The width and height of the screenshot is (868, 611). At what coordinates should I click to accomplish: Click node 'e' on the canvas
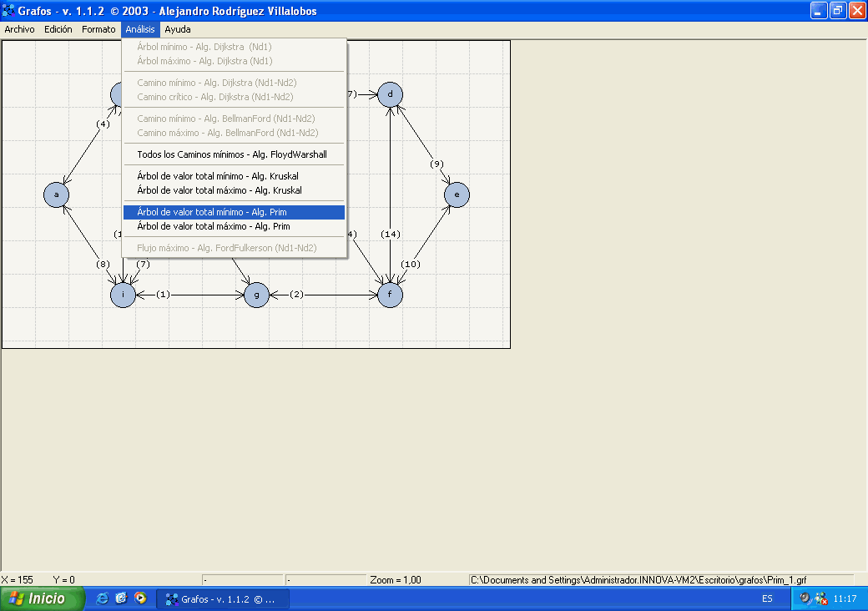coord(457,194)
